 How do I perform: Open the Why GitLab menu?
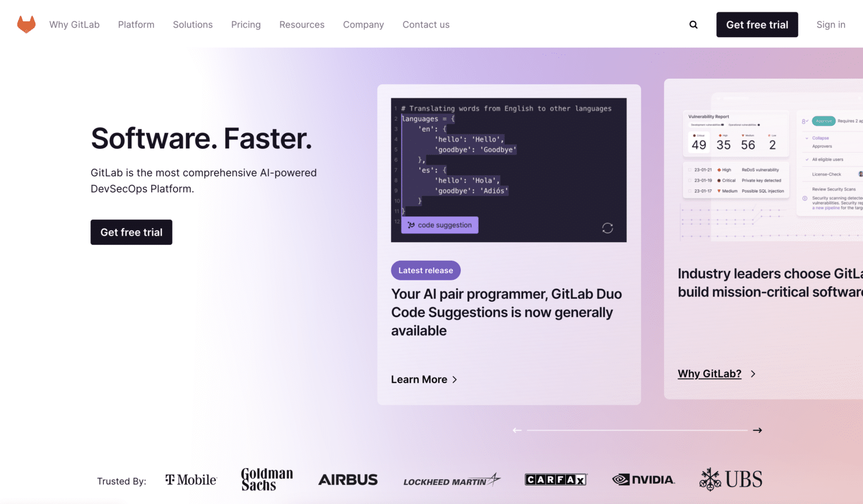pyautogui.click(x=74, y=25)
